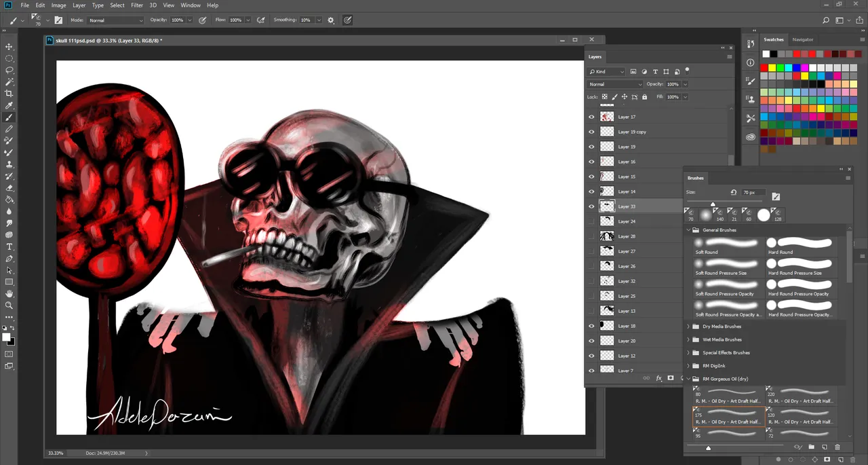Select the Crop tool
This screenshot has height=465, width=868.
[x=9, y=94]
